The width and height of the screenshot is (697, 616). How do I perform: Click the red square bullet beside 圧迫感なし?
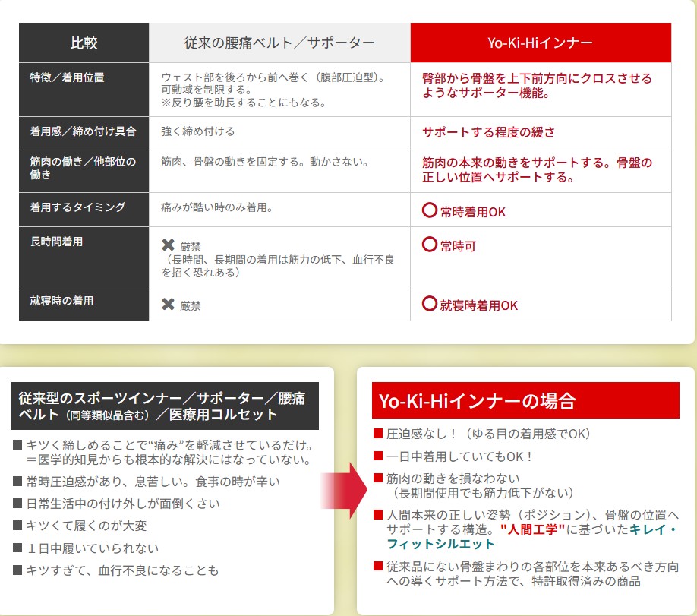378,434
